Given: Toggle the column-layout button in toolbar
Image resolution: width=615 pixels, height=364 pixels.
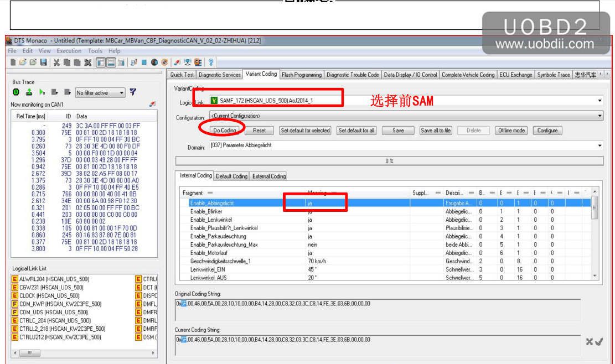Looking at the screenshot, I should pyautogui.click(x=121, y=63).
